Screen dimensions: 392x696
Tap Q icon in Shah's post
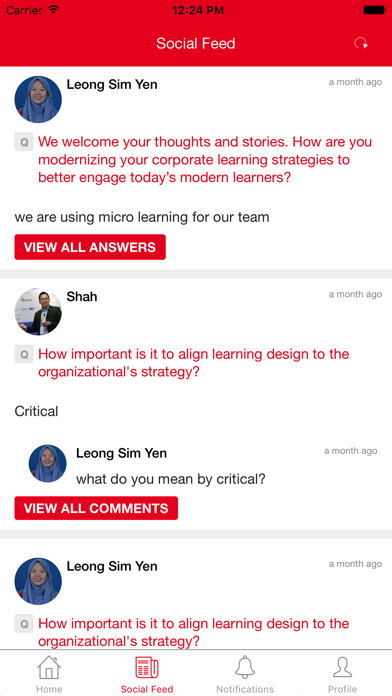click(x=24, y=354)
